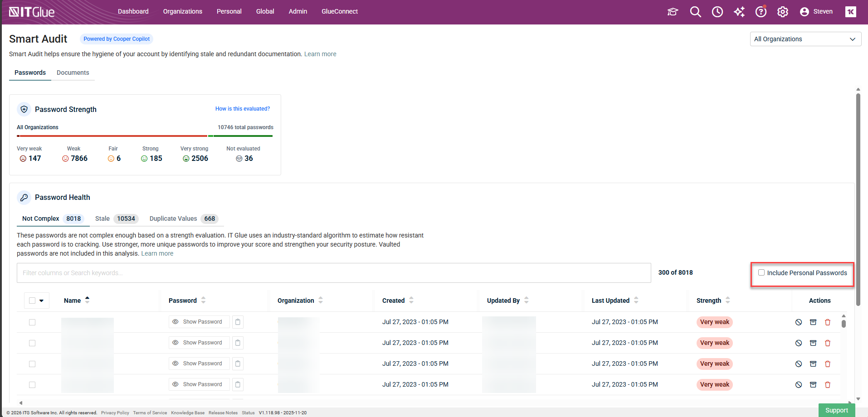Click the filter columns search field
Image resolution: width=868 pixels, height=417 pixels.
tap(333, 273)
